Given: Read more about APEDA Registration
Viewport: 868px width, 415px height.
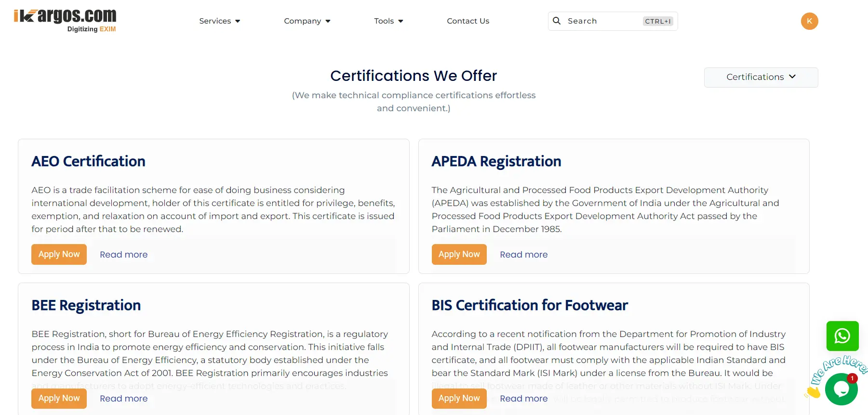Looking at the screenshot, I should click(523, 255).
